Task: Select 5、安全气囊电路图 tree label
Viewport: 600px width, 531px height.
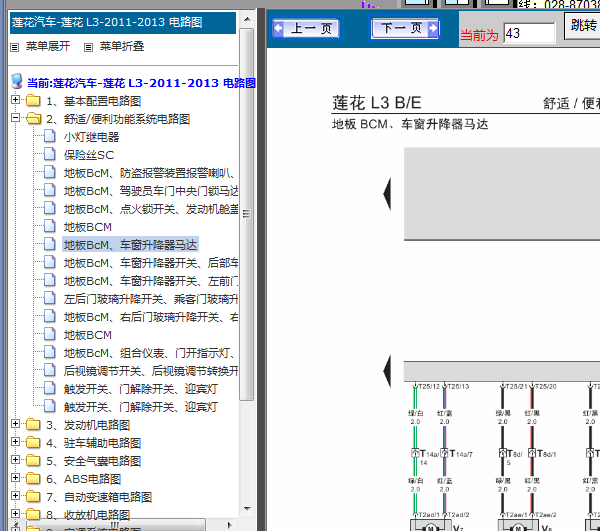Action: pos(94,461)
